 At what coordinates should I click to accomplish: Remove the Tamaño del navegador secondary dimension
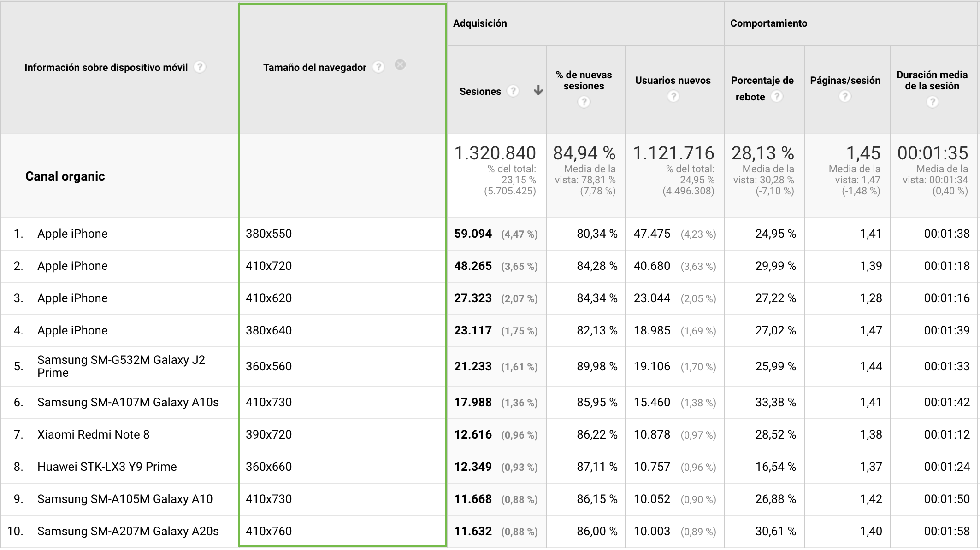click(400, 65)
